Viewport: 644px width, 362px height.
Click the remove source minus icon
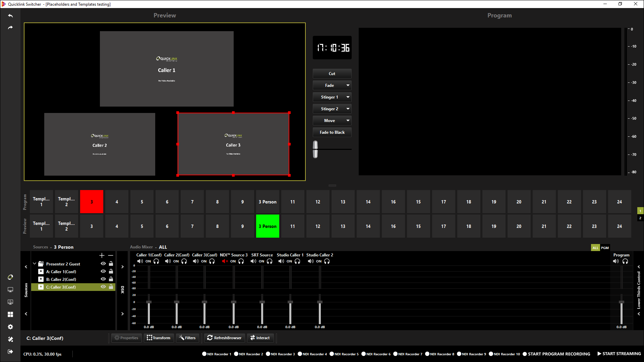pyautogui.click(x=111, y=255)
